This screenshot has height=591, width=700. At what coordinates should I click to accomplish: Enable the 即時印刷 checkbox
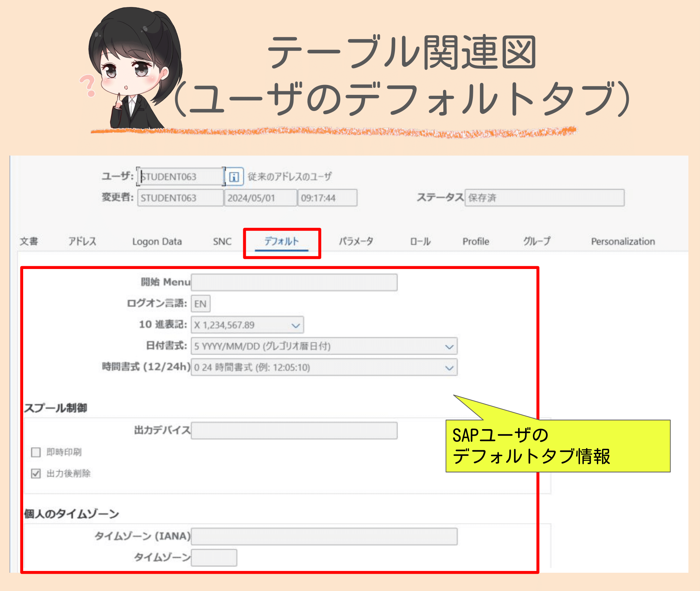[x=35, y=452]
